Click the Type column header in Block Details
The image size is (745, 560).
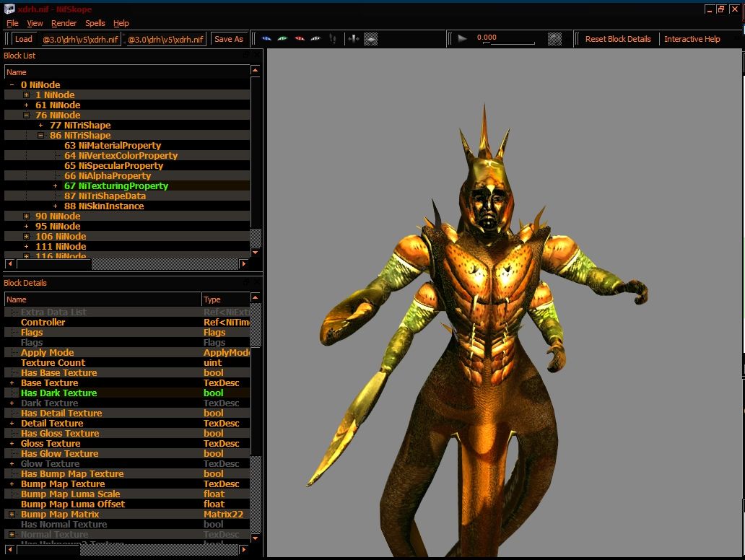[x=226, y=299]
